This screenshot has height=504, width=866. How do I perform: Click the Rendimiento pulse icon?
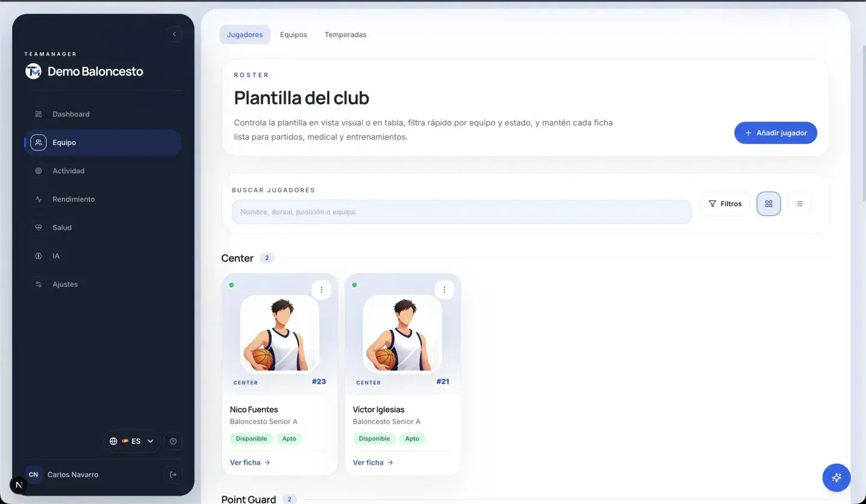coord(38,199)
